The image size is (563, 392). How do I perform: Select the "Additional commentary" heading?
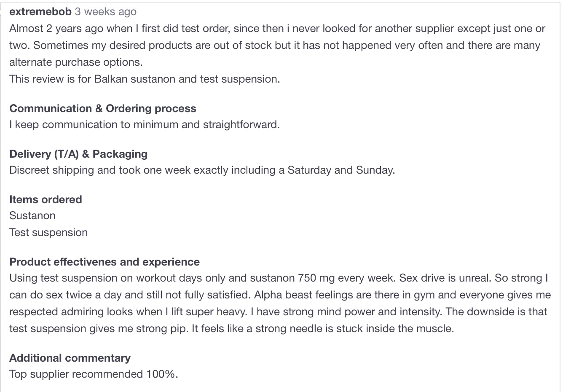(x=70, y=358)
